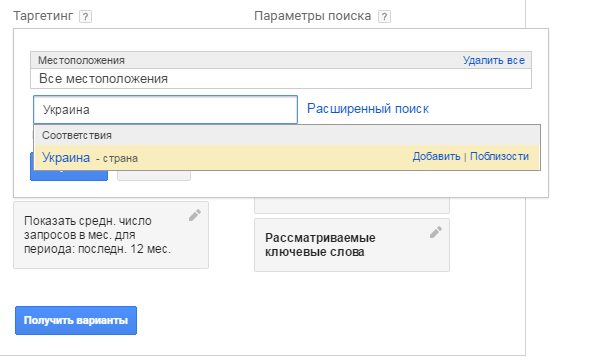Open the Показать средн. число запросов panel

point(111,235)
